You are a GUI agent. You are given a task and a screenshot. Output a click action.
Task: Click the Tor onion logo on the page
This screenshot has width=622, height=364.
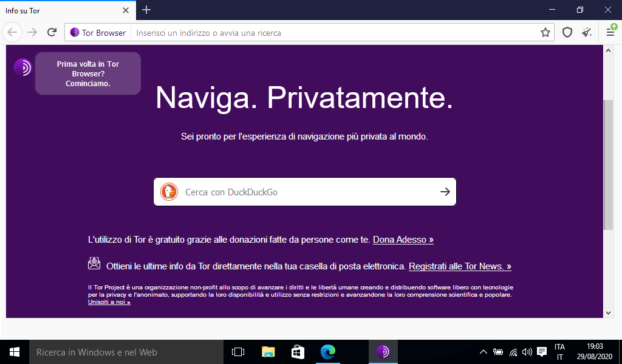click(x=22, y=68)
